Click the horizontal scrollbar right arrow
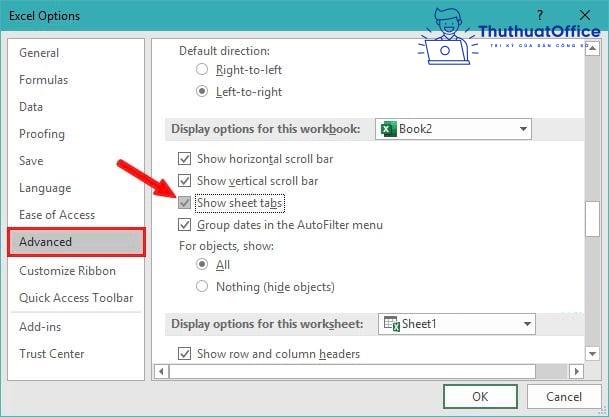The height and width of the screenshot is (417, 609). [x=577, y=372]
